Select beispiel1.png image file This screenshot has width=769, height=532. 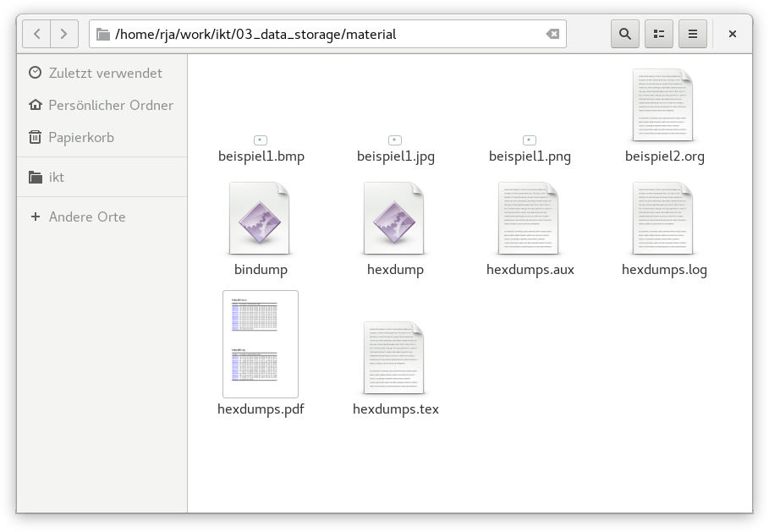530,156
